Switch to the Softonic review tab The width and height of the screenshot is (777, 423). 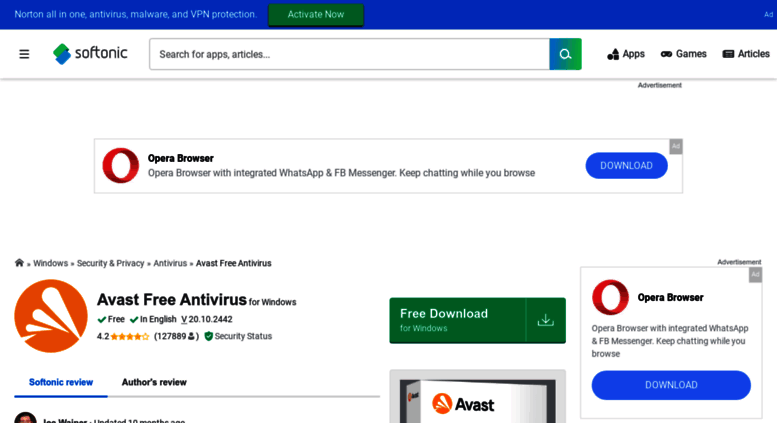(x=61, y=382)
